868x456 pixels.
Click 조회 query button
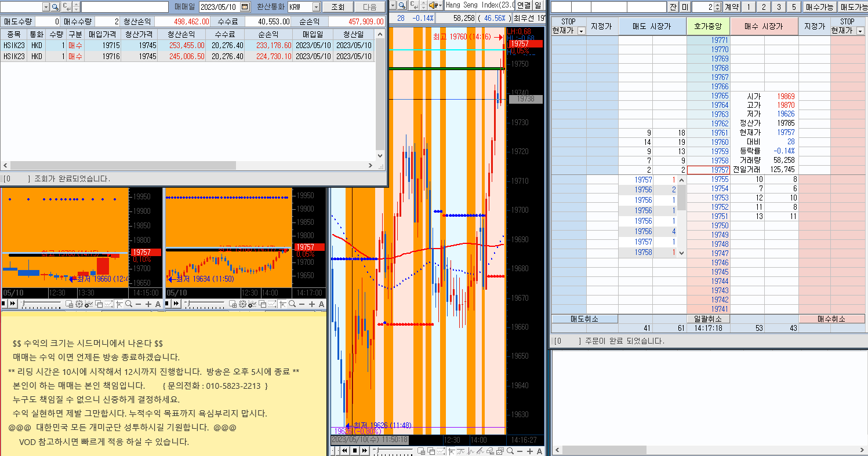[337, 7]
